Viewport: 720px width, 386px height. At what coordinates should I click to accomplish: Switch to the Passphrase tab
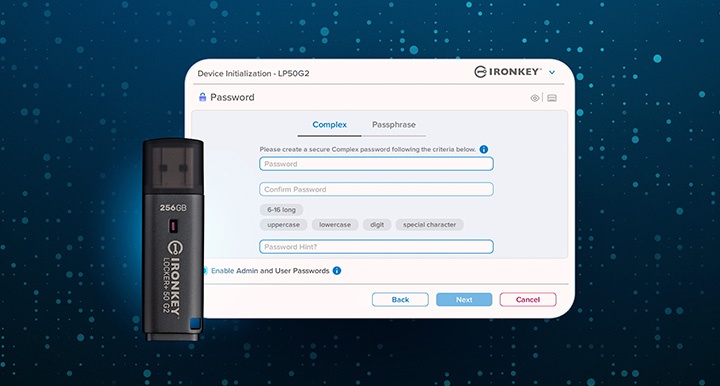coord(394,125)
